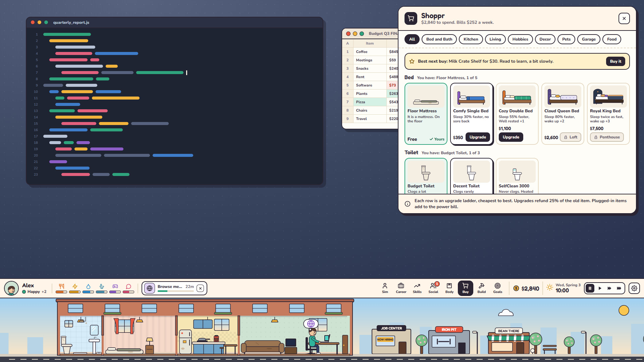Click the hygiene water drop icon
This screenshot has width=644, height=362.
click(88, 287)
